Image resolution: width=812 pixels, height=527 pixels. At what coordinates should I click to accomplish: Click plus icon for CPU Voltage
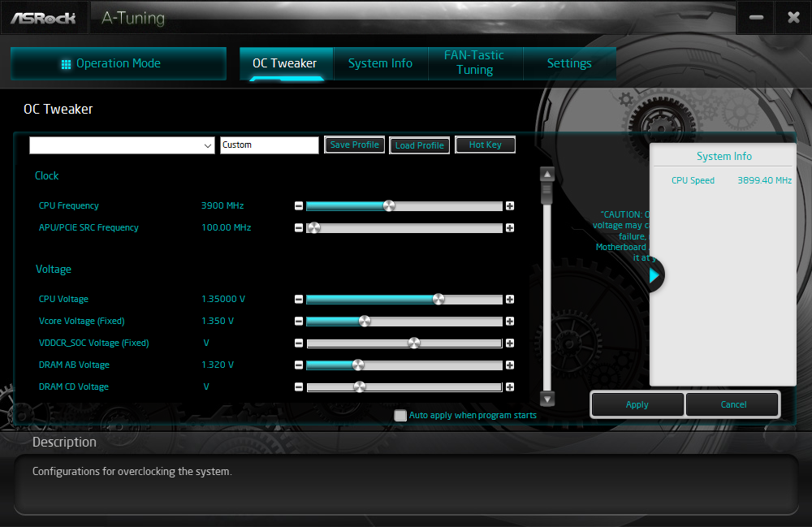pyautogui.click(x=510, y=299)
